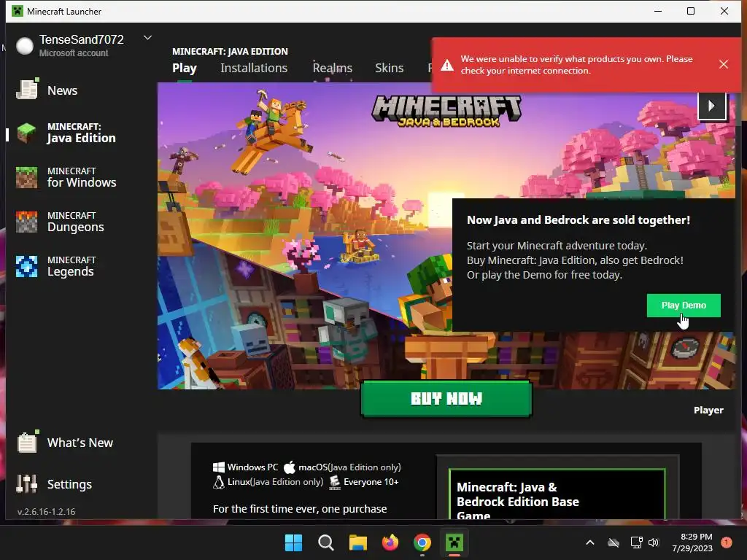Select the Java Edition grass block icon
This screenshot has width=747, height=560.
tap(27, 133)
